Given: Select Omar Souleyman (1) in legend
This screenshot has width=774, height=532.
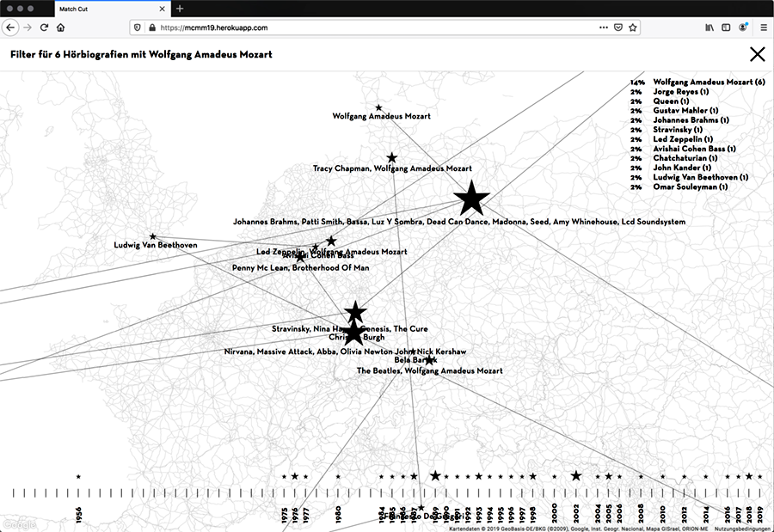Looking at the screenshot, I should tap(690, 187).
